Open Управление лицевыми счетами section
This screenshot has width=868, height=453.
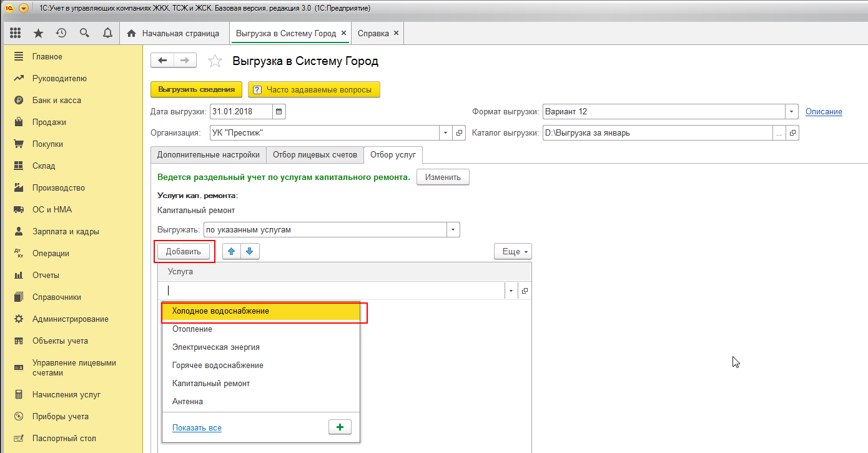pos(72,367)
